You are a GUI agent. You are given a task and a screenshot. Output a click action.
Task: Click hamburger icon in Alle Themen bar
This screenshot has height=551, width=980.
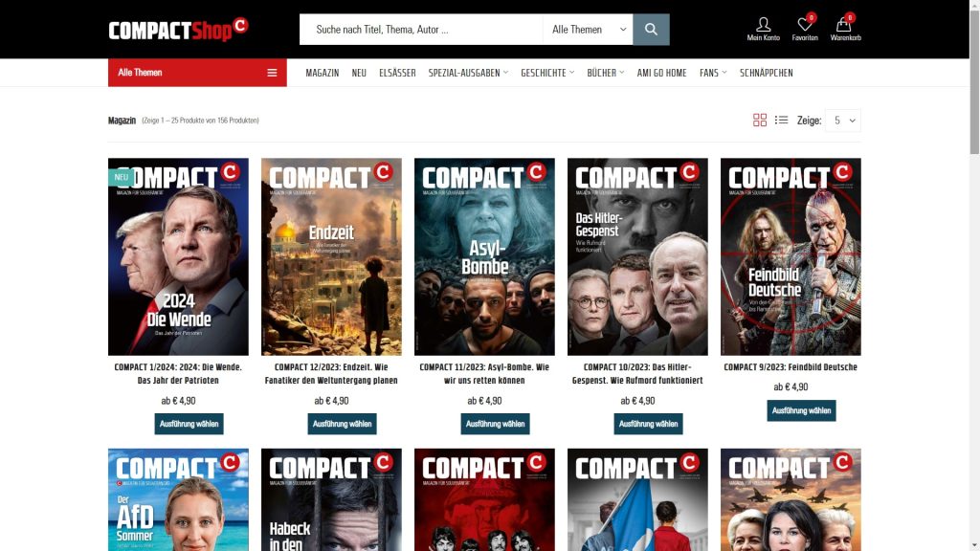(272, 73)
